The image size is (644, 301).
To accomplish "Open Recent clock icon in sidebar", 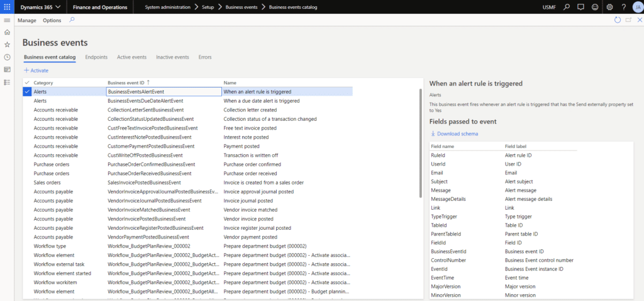I will click(6, 57).
